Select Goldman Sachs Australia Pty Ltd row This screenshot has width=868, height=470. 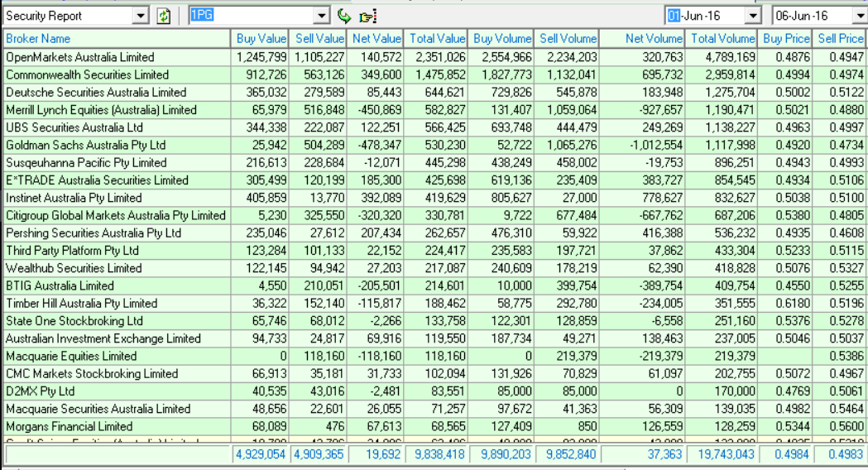coord(434,145)
